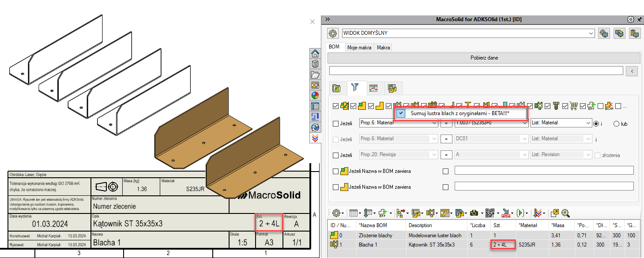Click the magnifier search icon in toolbar
644x258 pixels.
[x=565, y=213]
